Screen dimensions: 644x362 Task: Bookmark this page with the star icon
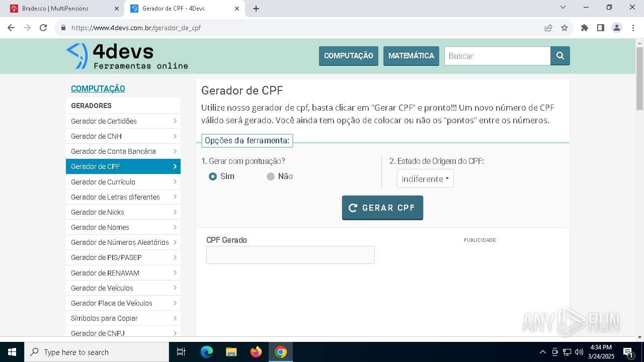coord(565,28)
